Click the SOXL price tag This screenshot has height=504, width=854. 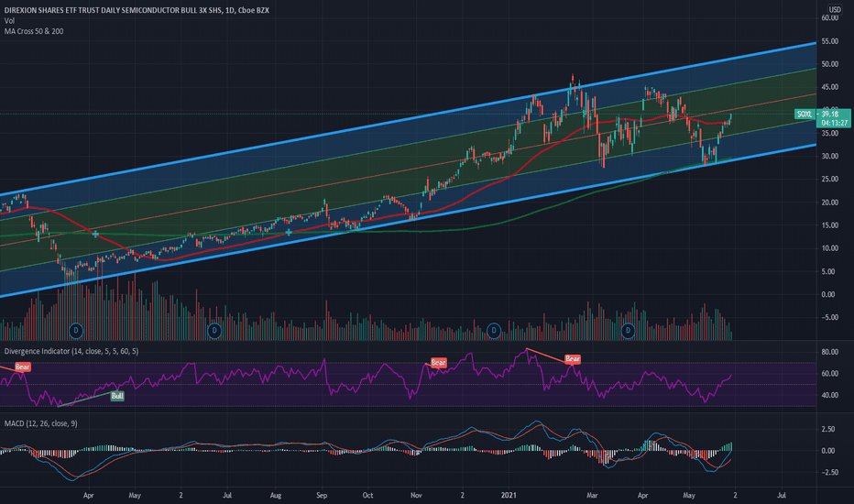pos(805,114)
